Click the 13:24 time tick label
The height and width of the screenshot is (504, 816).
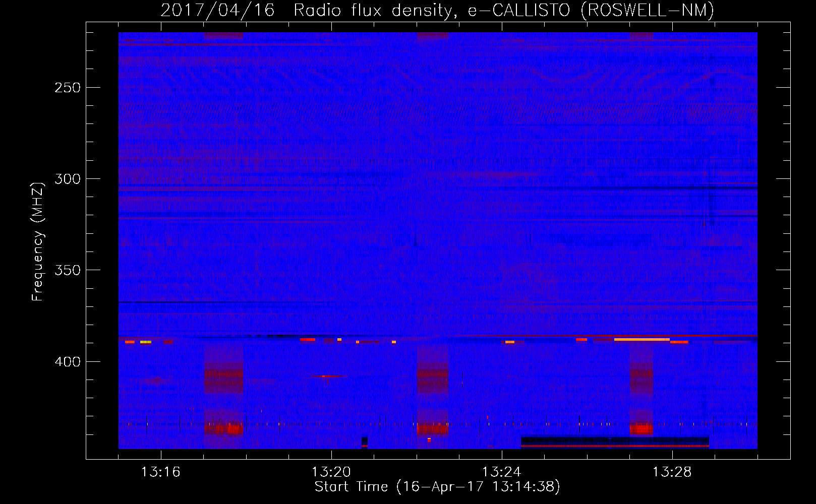(x=501, y=472)
